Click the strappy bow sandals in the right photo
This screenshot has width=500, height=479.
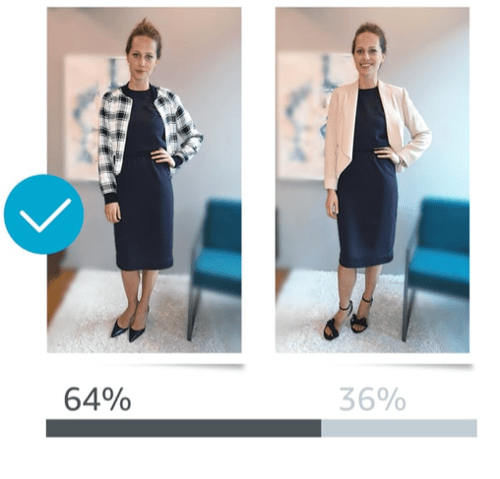click(x=347, y=318)
